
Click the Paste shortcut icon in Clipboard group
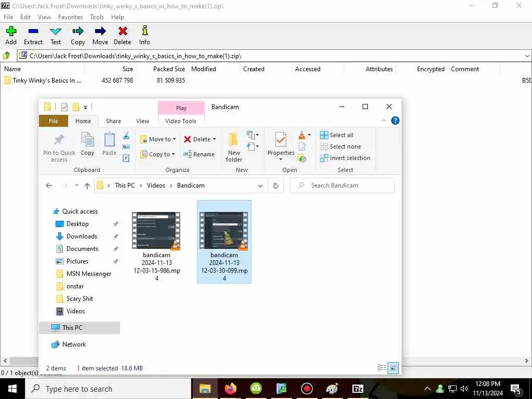tap(126, 158)
